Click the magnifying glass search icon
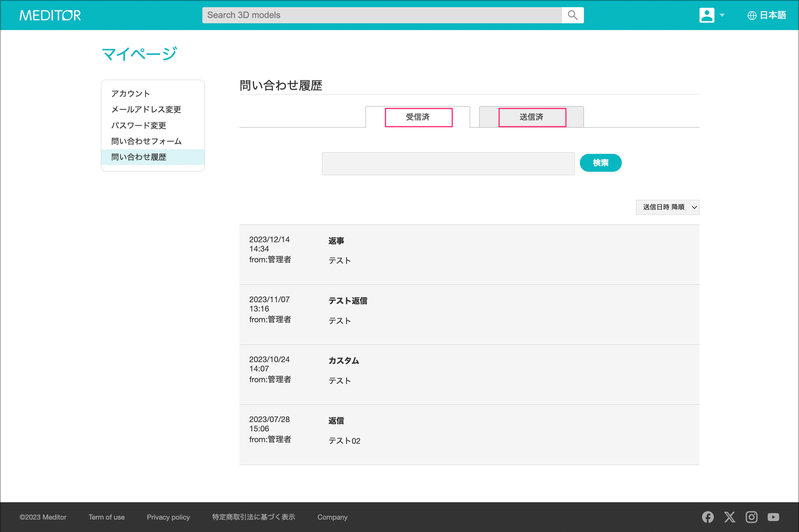 [573, 15]
